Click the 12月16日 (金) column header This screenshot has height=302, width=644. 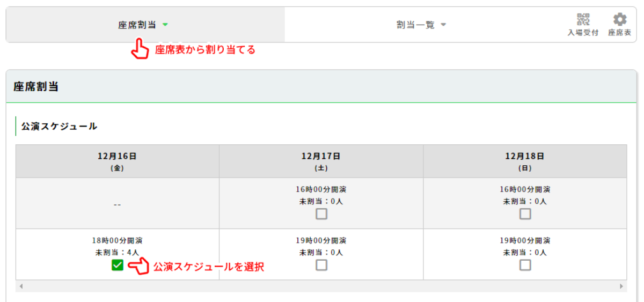[x=117, y=161]
